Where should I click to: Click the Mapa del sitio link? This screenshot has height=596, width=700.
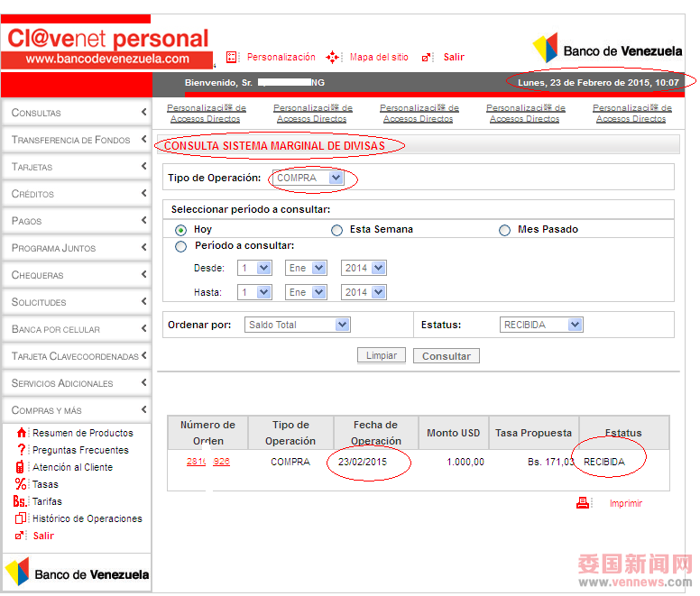[x=379, y=57]
